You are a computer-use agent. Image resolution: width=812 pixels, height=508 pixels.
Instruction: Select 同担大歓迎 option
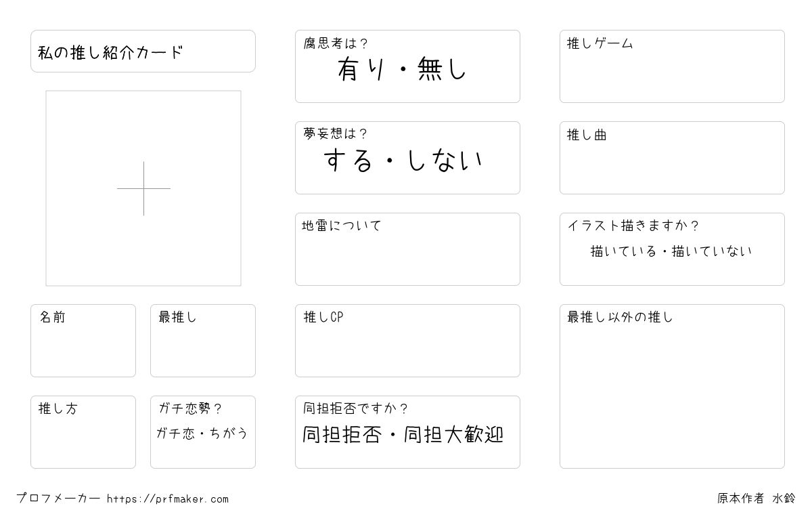point(454,435)
